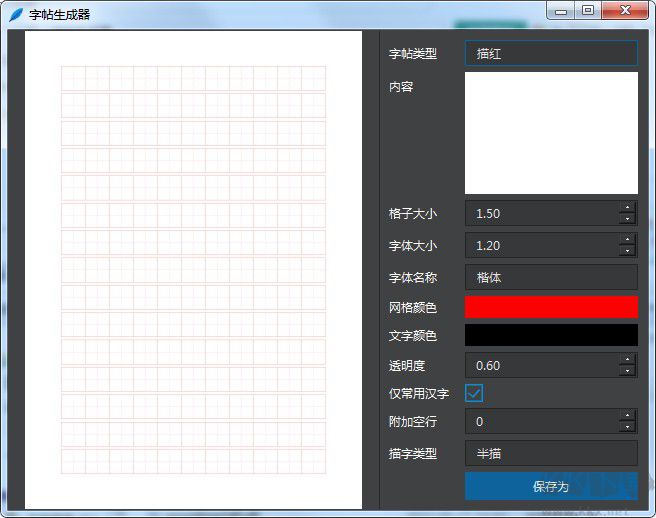The image size is (656, 518).
Task: Uncheck the 仅常用汉字 checkbox
Action: tap(474, 393)
